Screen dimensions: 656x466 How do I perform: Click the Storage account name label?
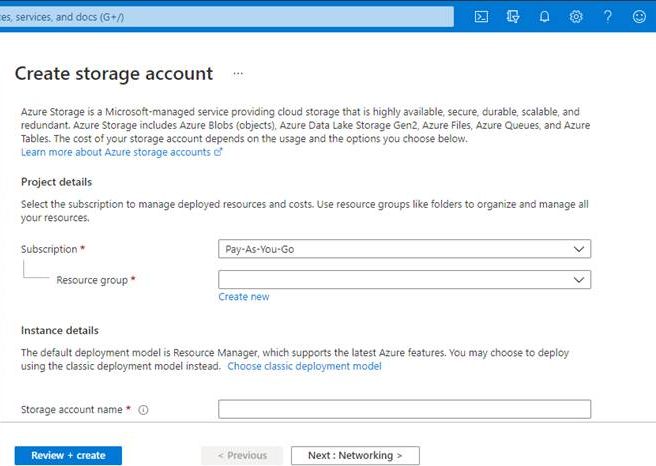tap(72, 410)
